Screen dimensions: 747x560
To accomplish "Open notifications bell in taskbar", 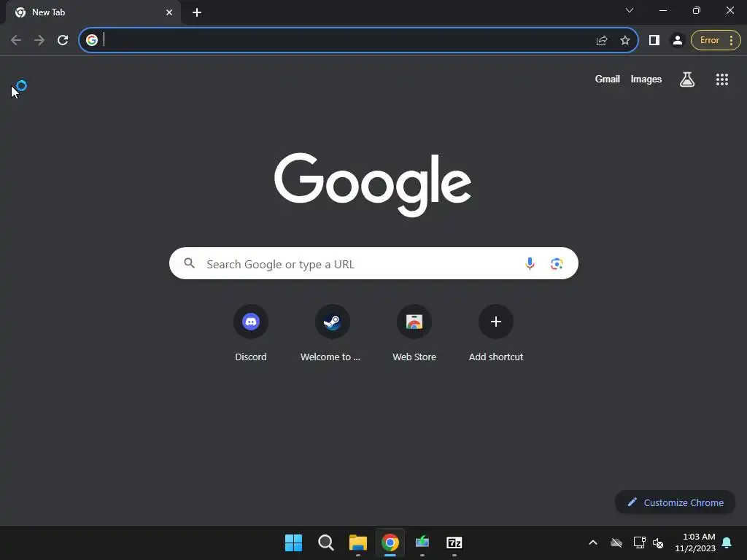I will pos(727,542).
